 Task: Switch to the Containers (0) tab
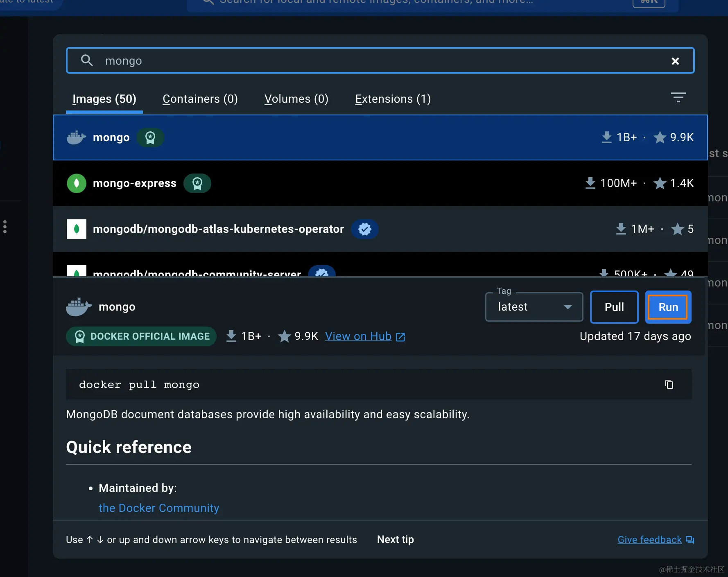coord(200,99)
